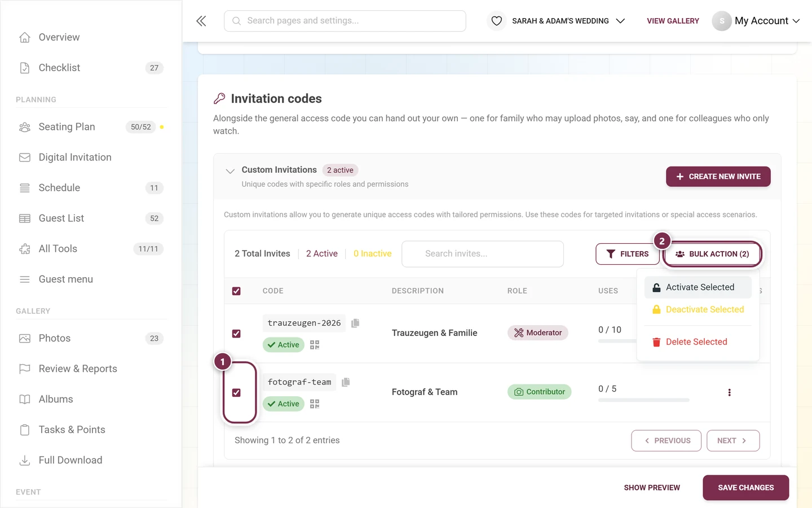
Task: Open the Guest menu page
Action: pos(91,279)
